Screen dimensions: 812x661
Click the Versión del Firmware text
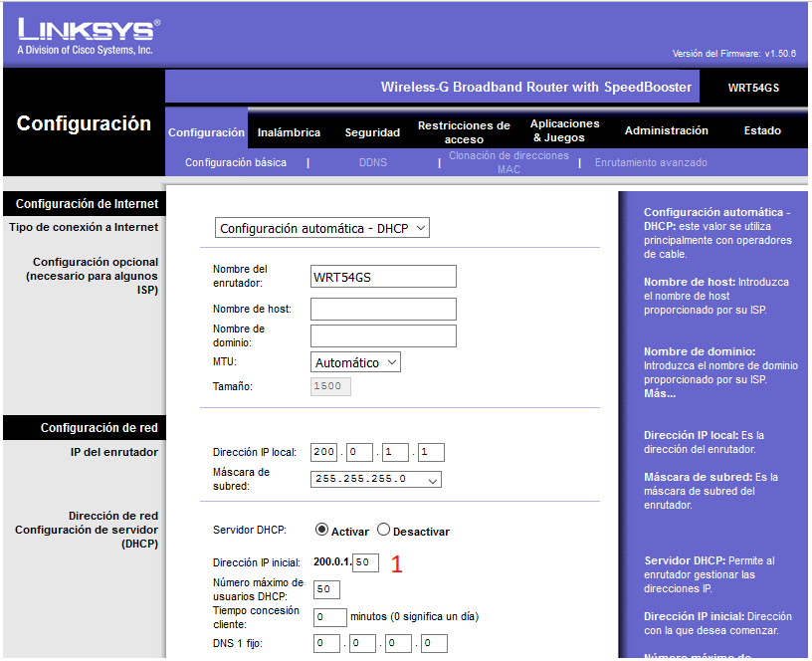click(x=733, y=54)
